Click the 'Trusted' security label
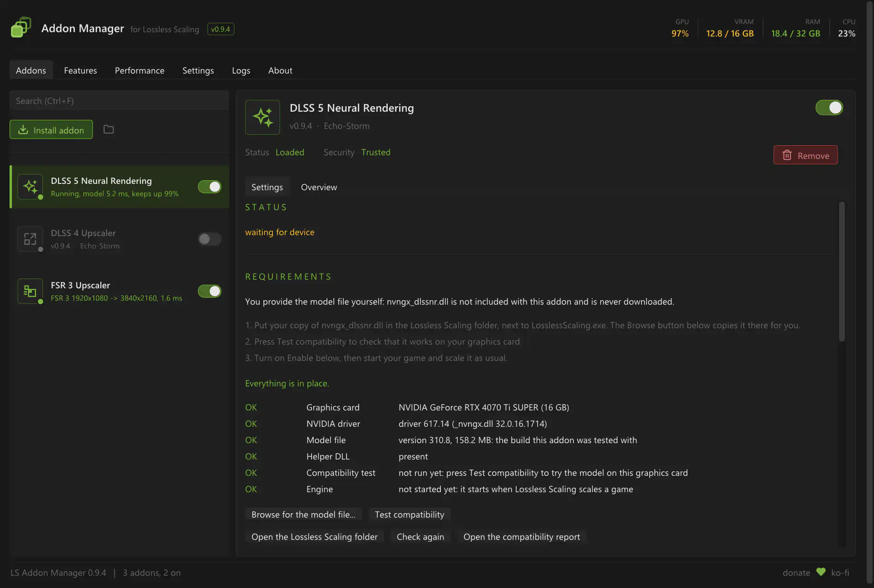Viewport: 874px width, 588px height. point(376,152)
